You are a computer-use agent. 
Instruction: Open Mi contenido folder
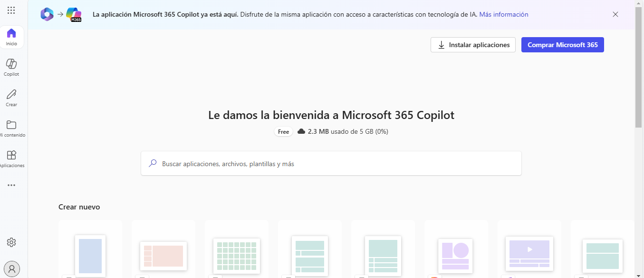11,128
